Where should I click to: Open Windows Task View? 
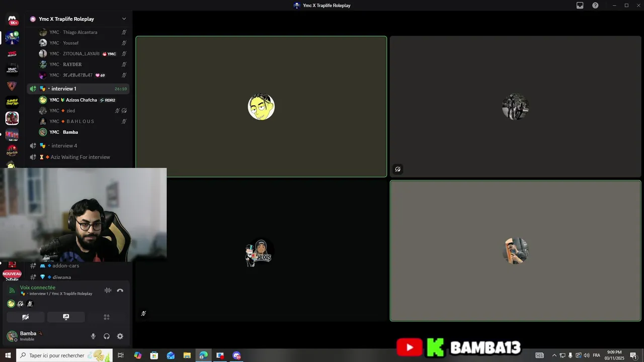coord(121,355)
